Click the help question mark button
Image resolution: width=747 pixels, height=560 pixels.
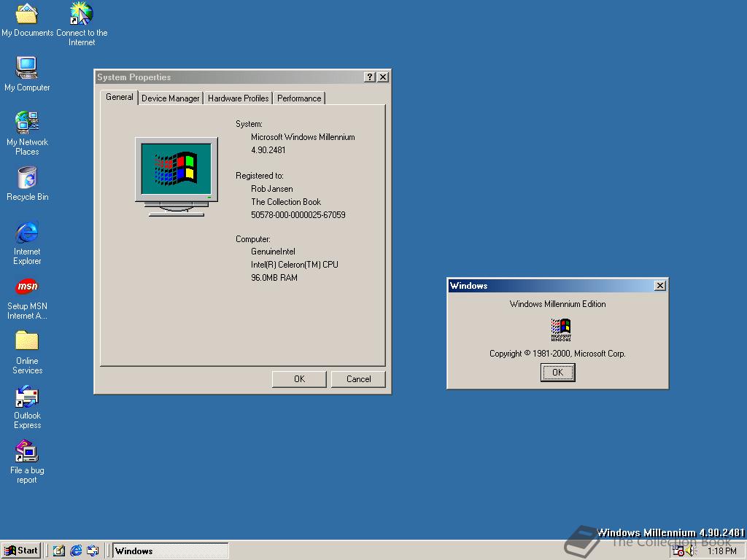point(369,77)
